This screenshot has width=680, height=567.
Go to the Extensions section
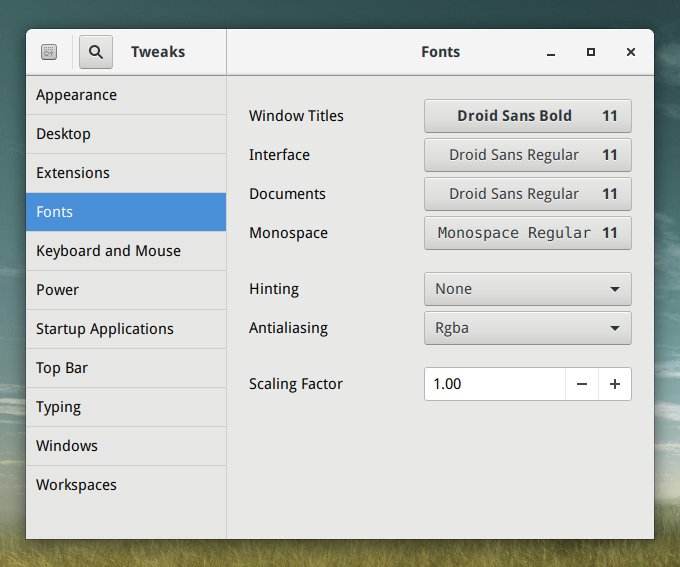(126, 173)
